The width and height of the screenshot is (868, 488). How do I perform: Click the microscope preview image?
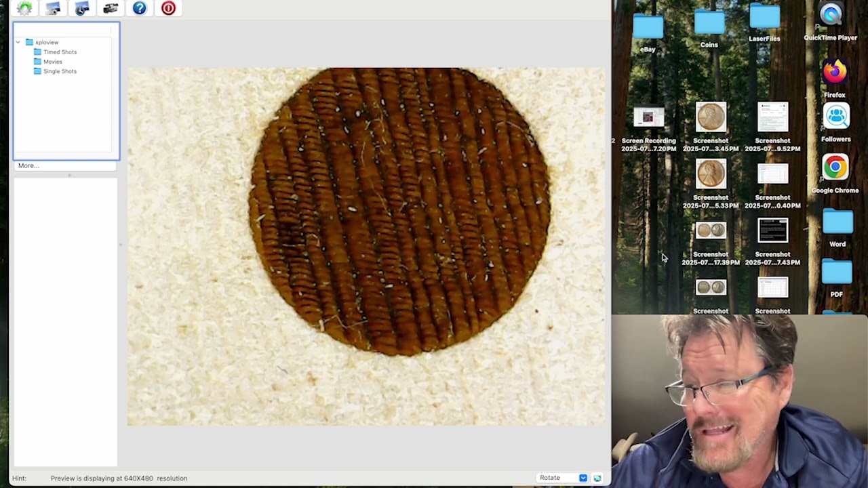pyautogui.click(x=366, y=246)
